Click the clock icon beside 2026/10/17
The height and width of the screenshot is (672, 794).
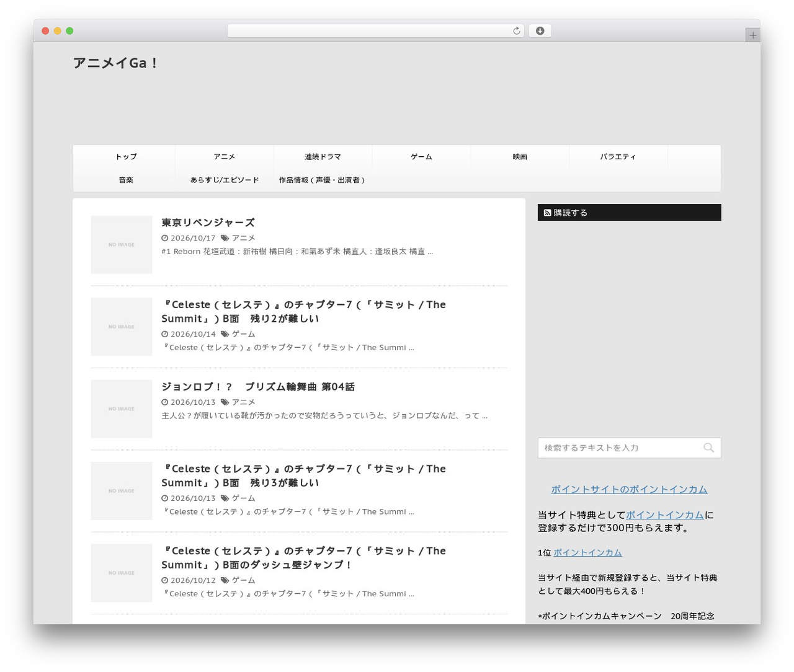pyautogui.click(x=164, y=238)
